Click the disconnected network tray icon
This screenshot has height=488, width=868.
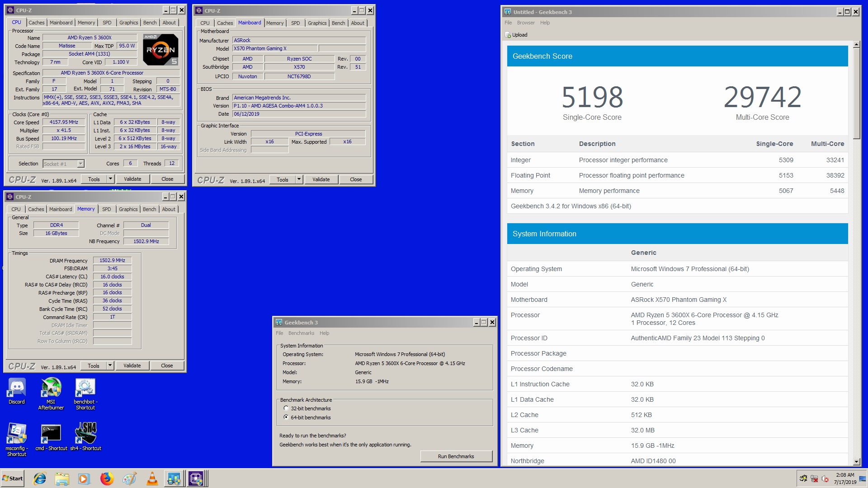tap(814, 479)
